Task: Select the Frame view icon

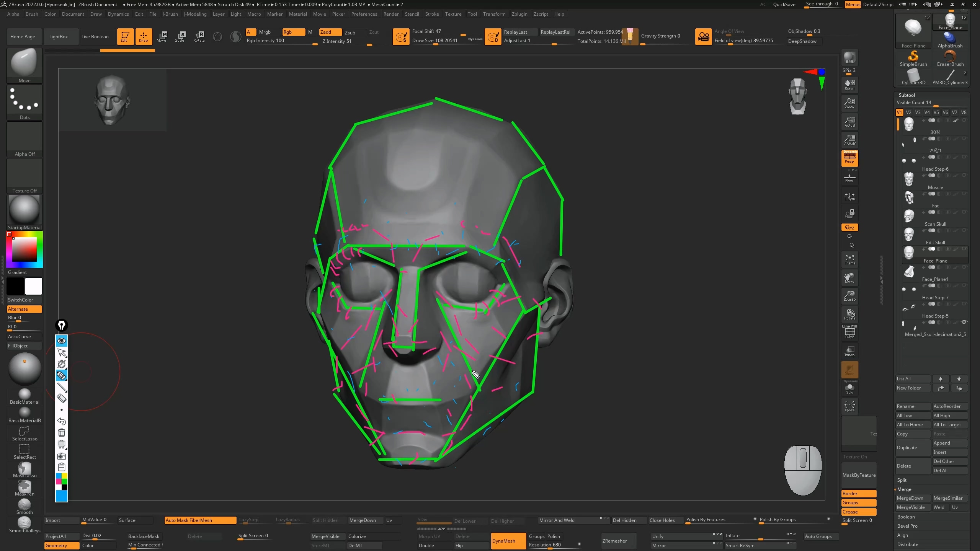Action: point(849,259)
